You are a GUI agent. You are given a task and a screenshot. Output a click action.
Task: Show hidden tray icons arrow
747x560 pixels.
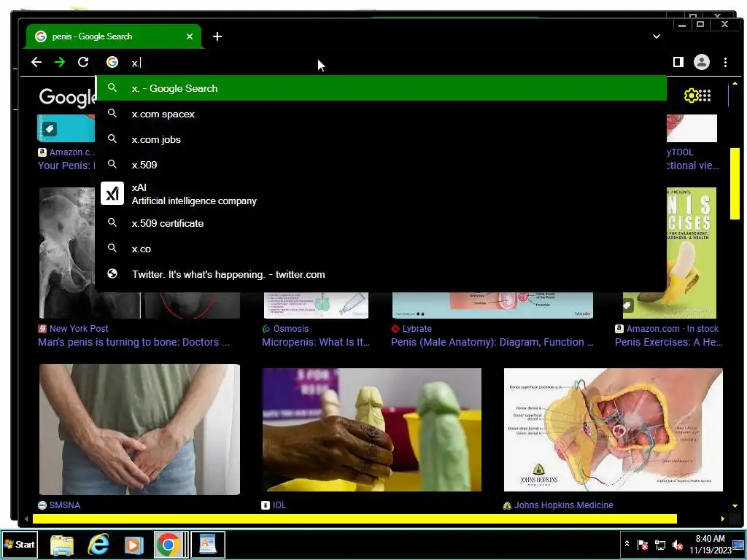point(627,544)
